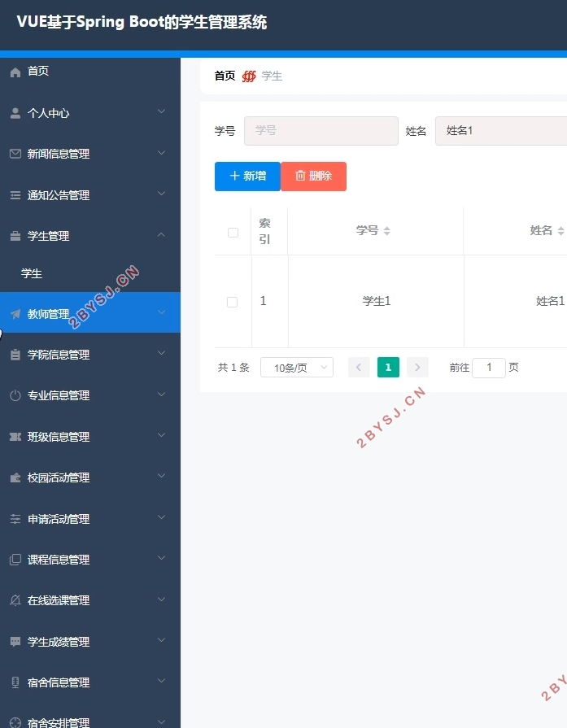Click the ticket icon for 班级信息管理

pos(15,437)
